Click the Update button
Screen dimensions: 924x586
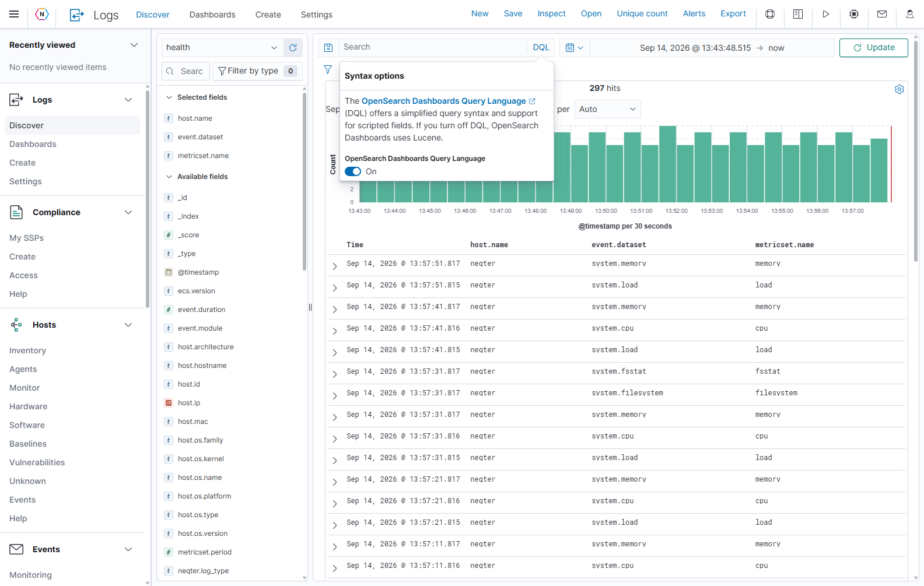pos(874,48)
